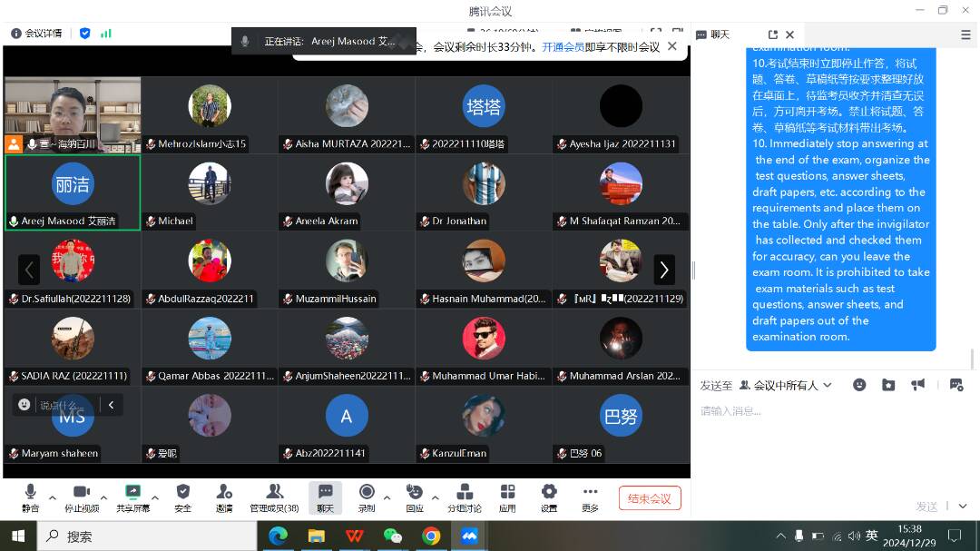
Task: Open the 安全 security shield icon
Action: click(183, 497)
